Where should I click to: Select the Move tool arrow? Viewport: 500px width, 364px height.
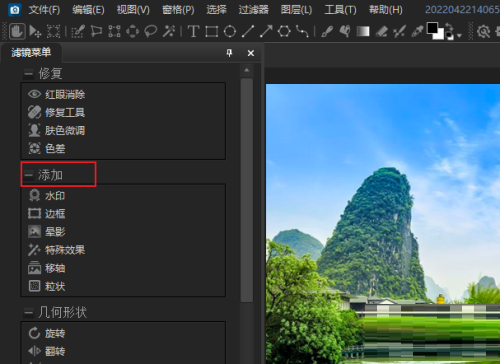point(35,31)
